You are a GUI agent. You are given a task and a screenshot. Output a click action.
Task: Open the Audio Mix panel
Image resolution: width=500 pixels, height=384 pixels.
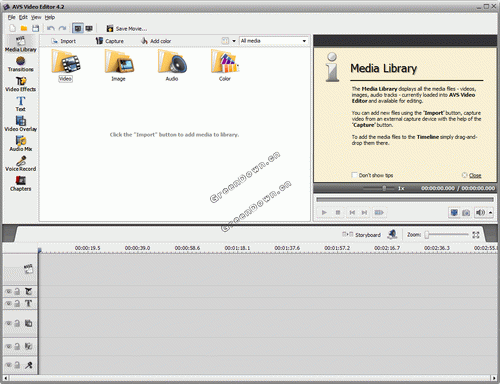pyautogui.click(x=20, y=144)
